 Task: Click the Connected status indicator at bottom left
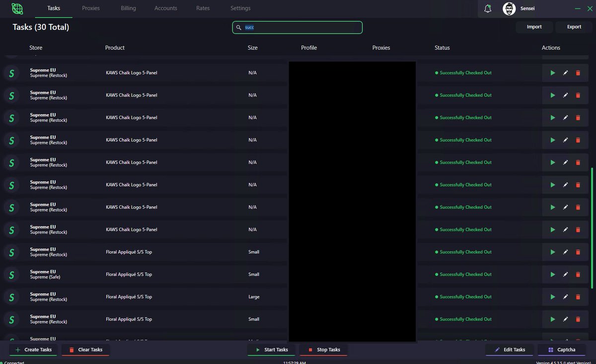coord(12,362)
